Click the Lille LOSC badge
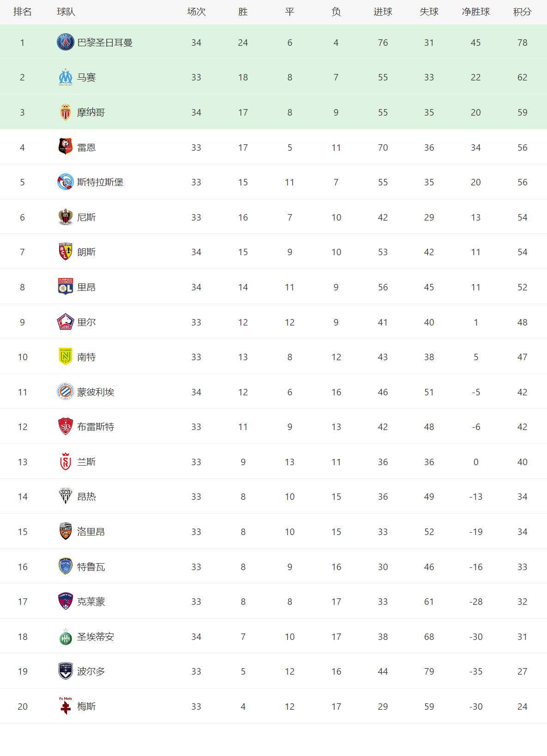The height and width of the screenshot is (756, 547). 65,322
